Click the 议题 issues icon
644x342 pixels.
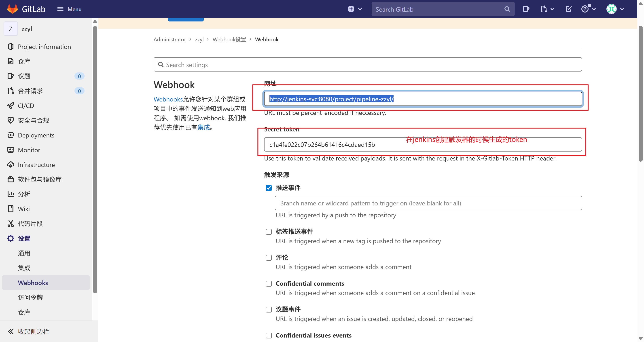pos(11,76)
